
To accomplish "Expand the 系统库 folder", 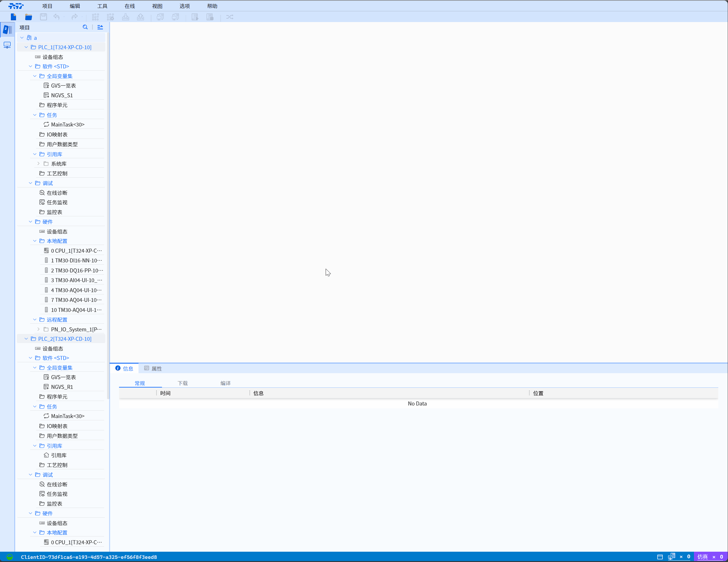I will (x=39, y=164).
